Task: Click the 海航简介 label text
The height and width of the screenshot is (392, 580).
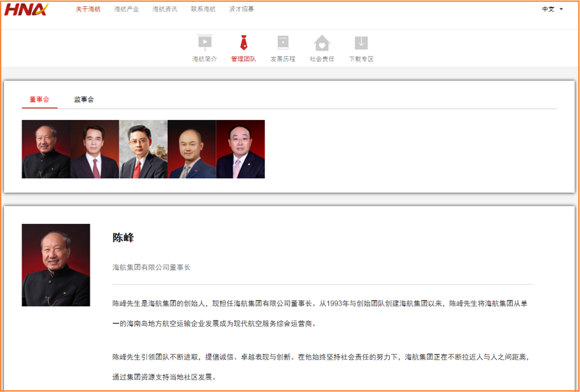Action: (204, 59)
